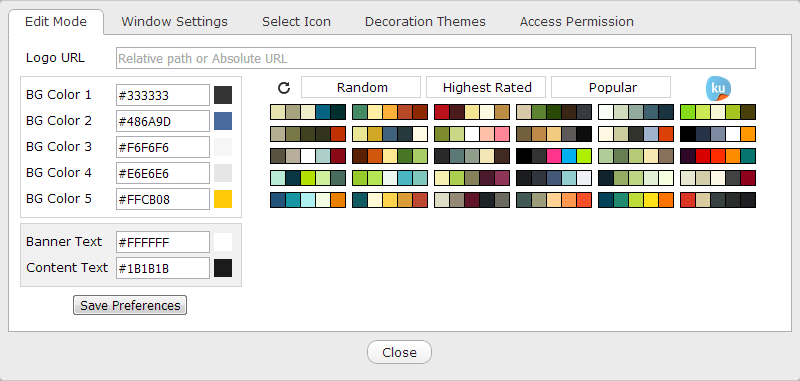
Task: Click the Banner Text white swatch
Action: pos(223,242)
